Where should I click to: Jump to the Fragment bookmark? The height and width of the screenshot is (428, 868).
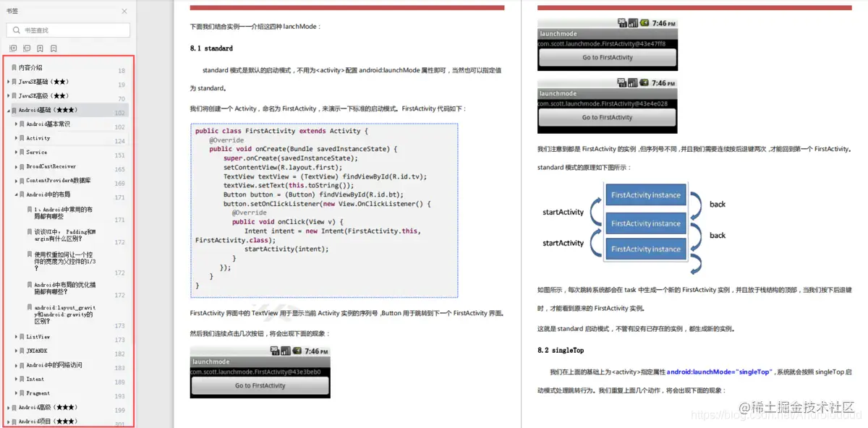click(38, 393)
